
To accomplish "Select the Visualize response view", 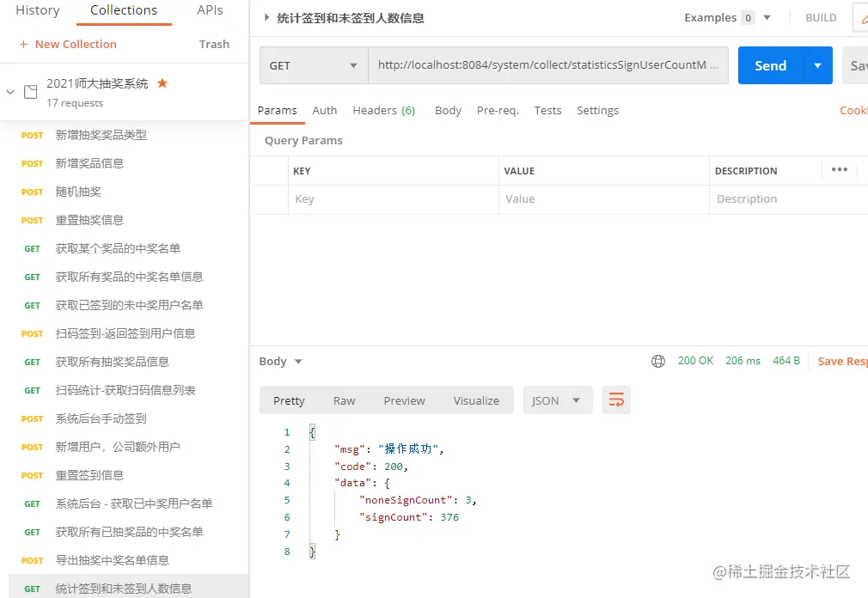I will pyautogui.click(x=476, y=400).
